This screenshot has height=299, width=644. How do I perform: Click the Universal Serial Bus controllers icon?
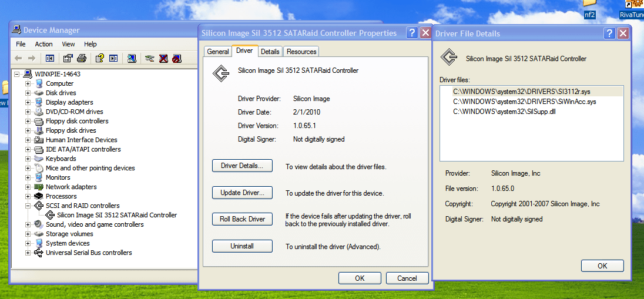[x=39, y=253]
